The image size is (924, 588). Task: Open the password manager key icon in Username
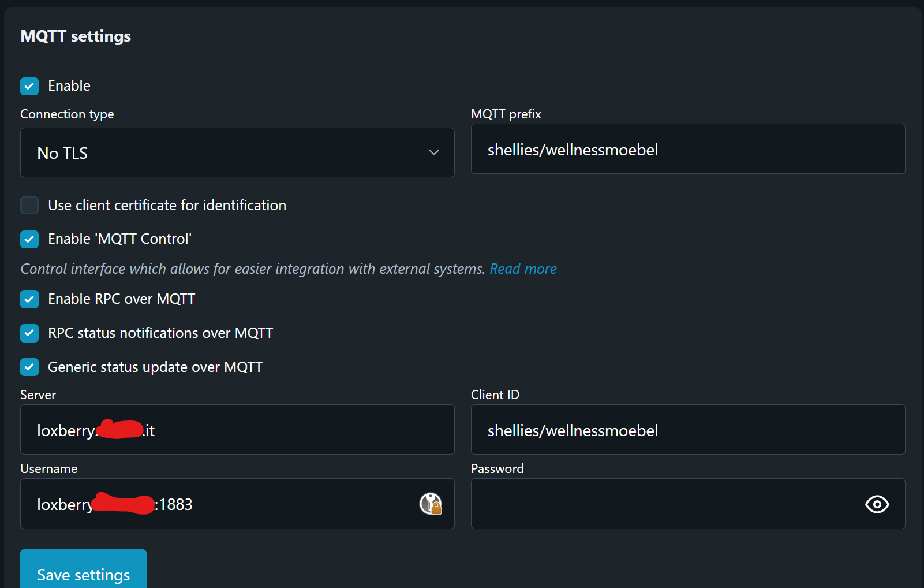pos(430,504)
